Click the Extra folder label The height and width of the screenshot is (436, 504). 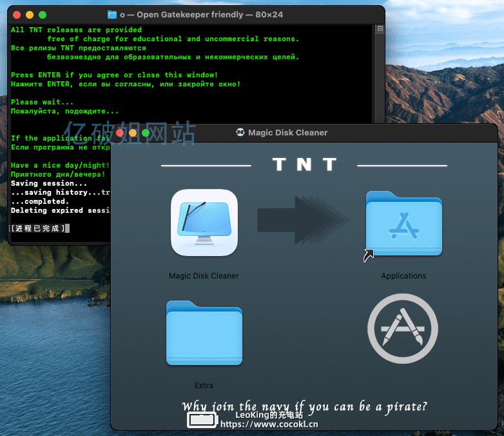(x=204, y=385)
